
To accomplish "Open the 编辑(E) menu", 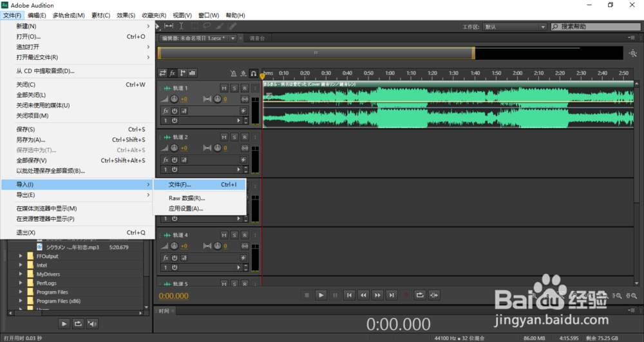I will pyautogui.click(x=37, y=15).
